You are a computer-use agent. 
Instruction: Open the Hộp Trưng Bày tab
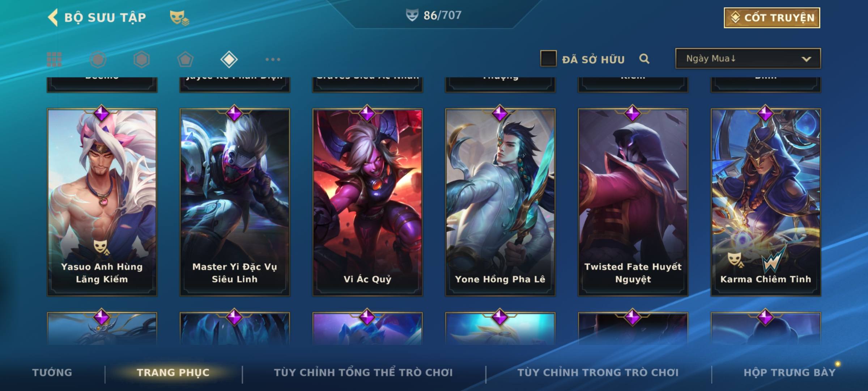click(x=790, y=373)
